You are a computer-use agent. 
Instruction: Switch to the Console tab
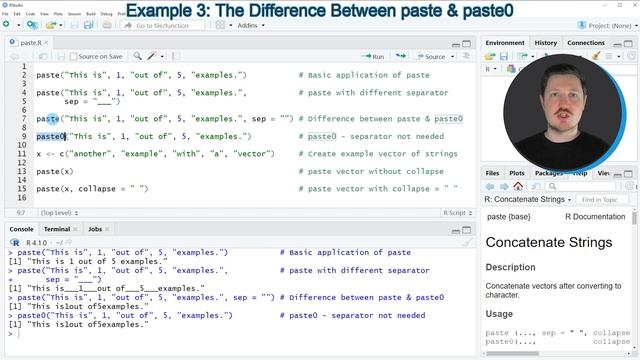point(21,229)
